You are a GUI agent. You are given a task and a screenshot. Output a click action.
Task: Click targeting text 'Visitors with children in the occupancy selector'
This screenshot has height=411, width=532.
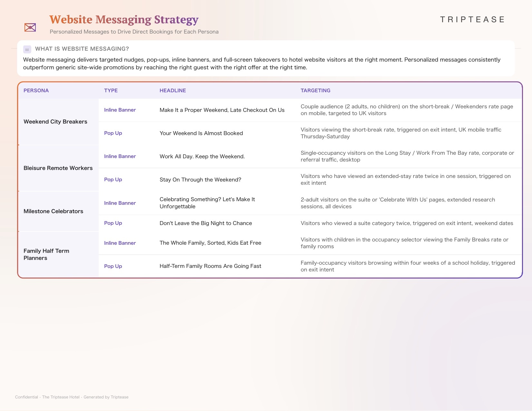pos(405,243)
